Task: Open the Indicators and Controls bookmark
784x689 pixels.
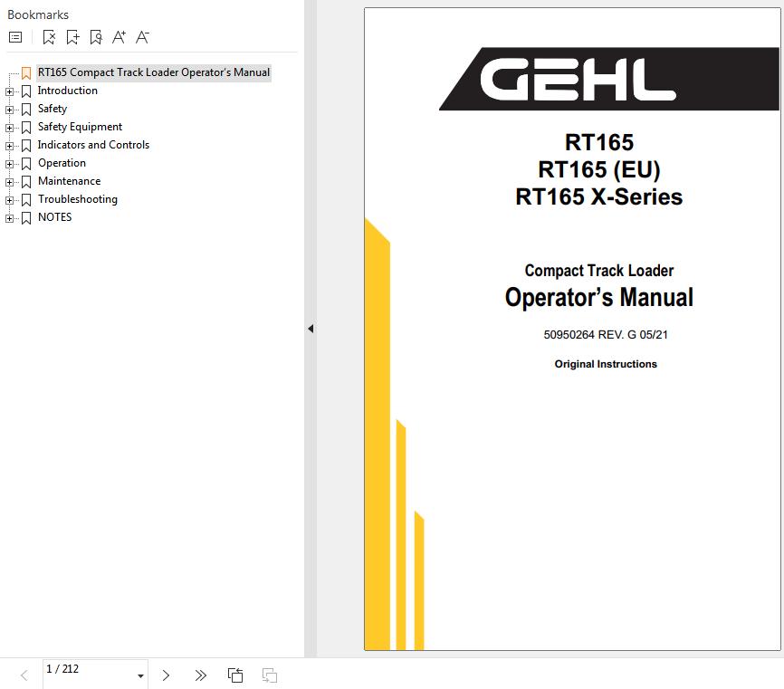Action: click(x=93, y=145)
